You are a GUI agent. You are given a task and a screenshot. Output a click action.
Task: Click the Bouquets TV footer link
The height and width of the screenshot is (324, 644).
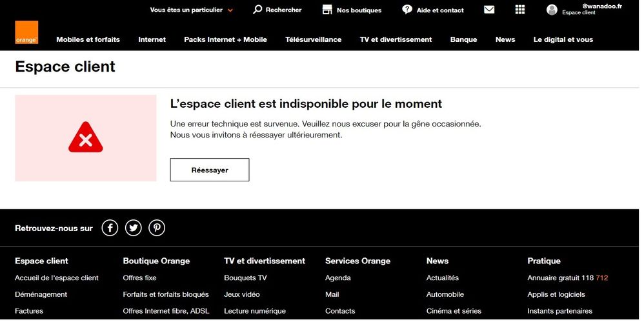point(245,278)
